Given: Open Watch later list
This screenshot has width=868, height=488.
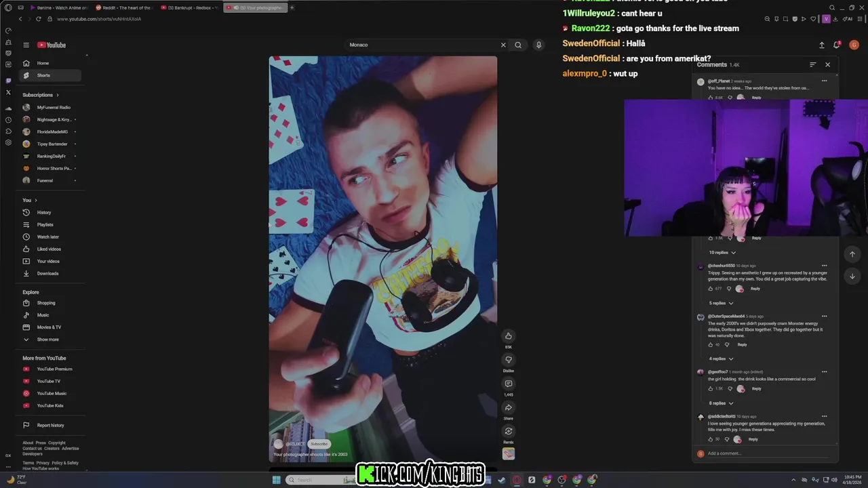Looking at the screenshot, I should coord(51,237).
